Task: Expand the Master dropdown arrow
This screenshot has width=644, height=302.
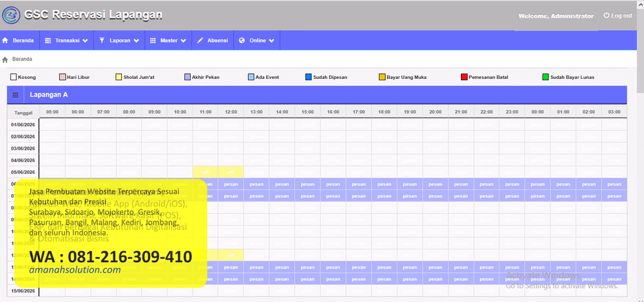Action: point(183,40)
